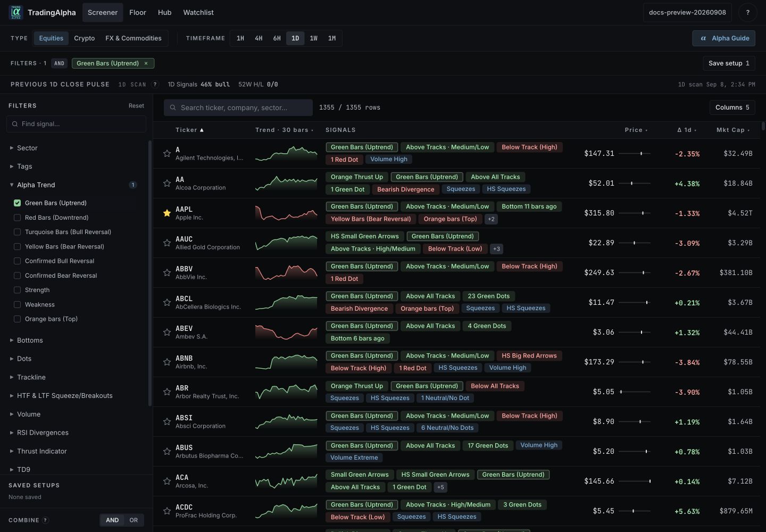Reset the filters
Screen dimensions: 766x532
click(136, 106)
